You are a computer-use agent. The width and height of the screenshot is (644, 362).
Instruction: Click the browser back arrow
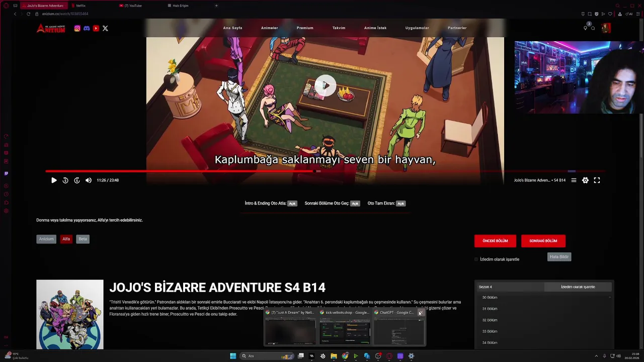15,14
